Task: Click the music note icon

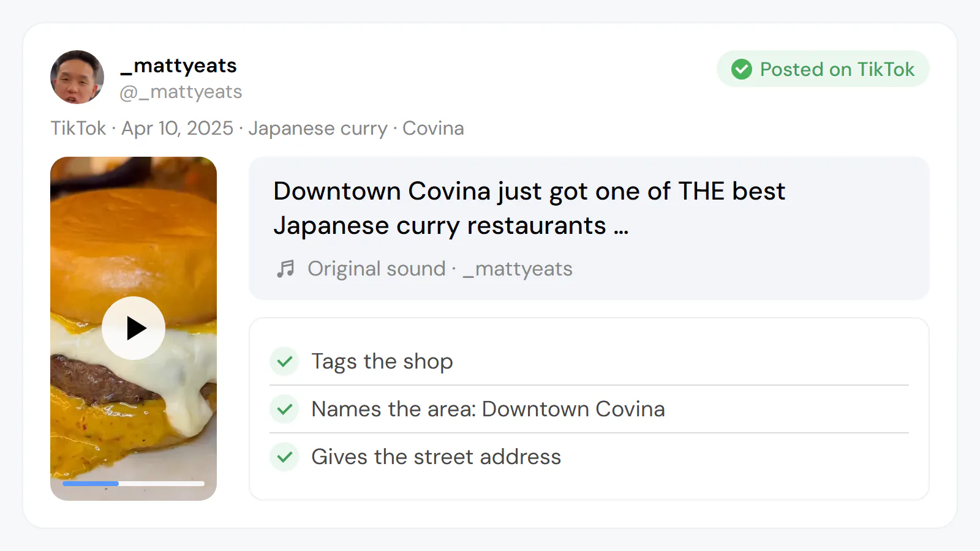Action: [285, 269]
